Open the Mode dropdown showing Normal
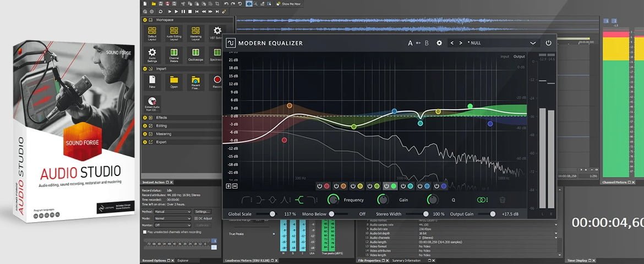644x264 pixels. click(173, 218)
